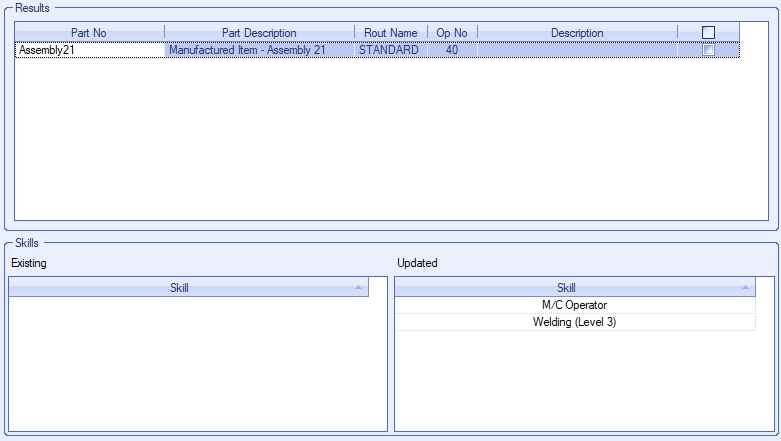
Task: Check the Assembly21 row checkbox
Action: point(708,49)
